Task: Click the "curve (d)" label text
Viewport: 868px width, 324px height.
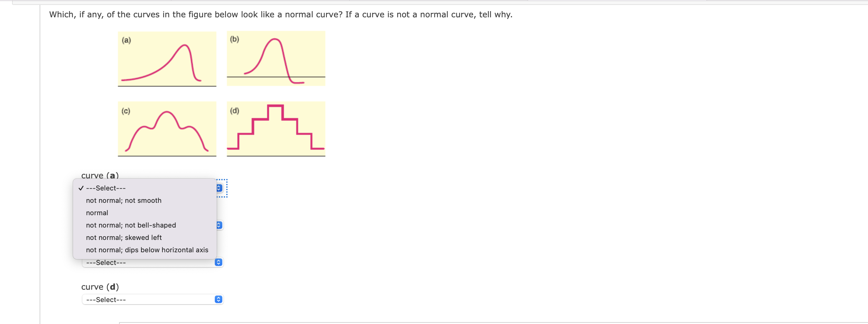Action: [x=100, y=286]
